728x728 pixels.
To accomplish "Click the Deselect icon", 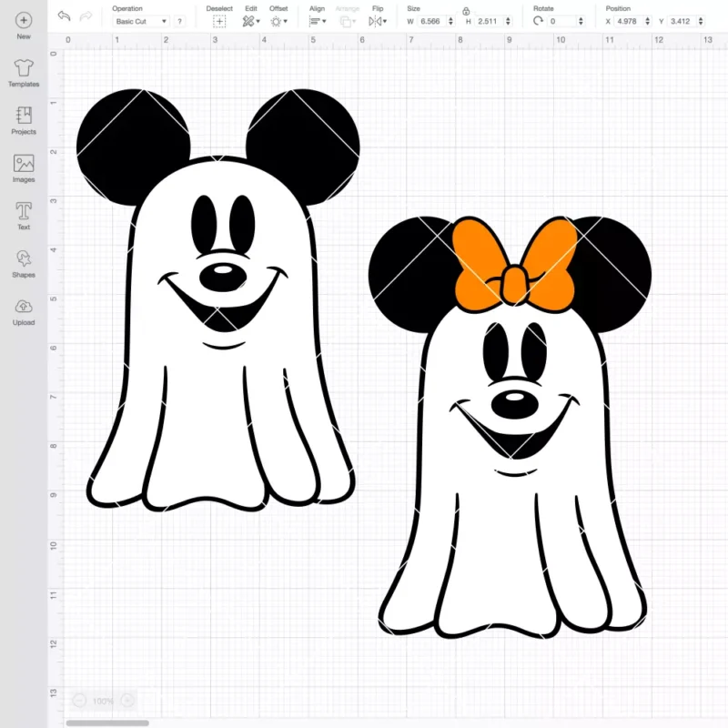I will 219,21.
